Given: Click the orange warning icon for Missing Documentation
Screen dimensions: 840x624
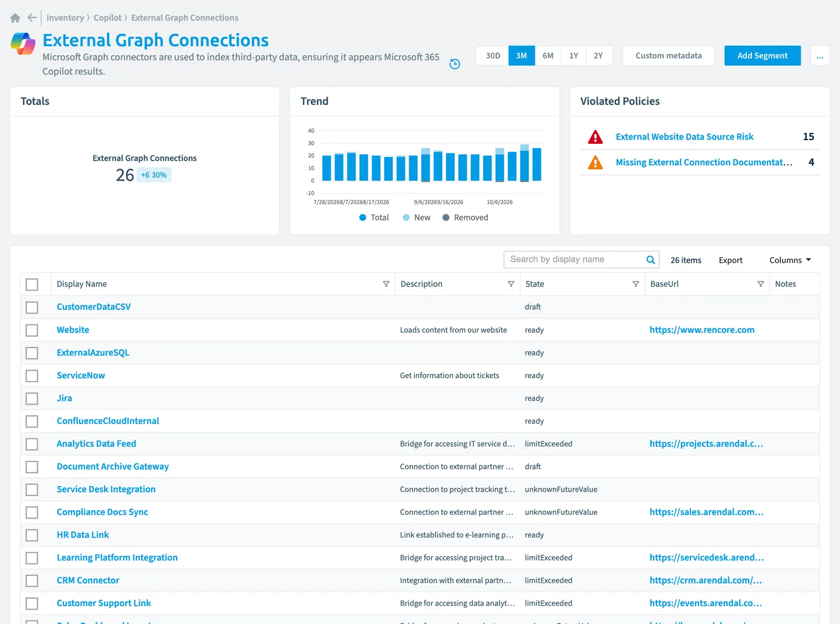Looking at the screenshot, I should click(x=595, y=163).
